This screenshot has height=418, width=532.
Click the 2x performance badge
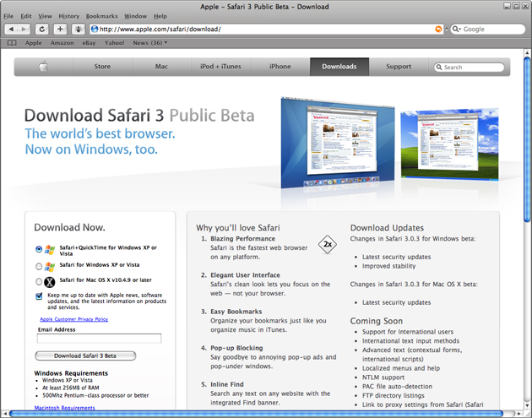328,244
